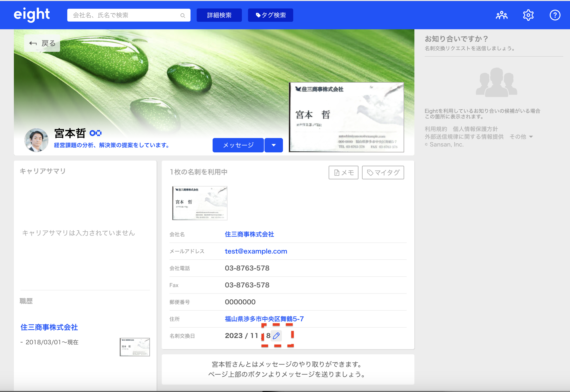Viewport: 570px width, 392px height.
Task: Open the contacts icon in the top bar
Action: (x=502, y=15)
